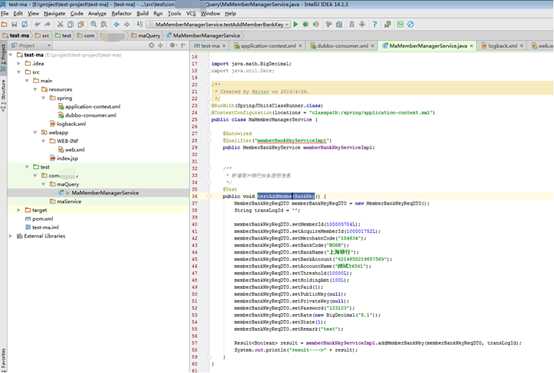Switch to logback.xml editor tab
This screenshot has height=373, width=554.
pos(502,46)
